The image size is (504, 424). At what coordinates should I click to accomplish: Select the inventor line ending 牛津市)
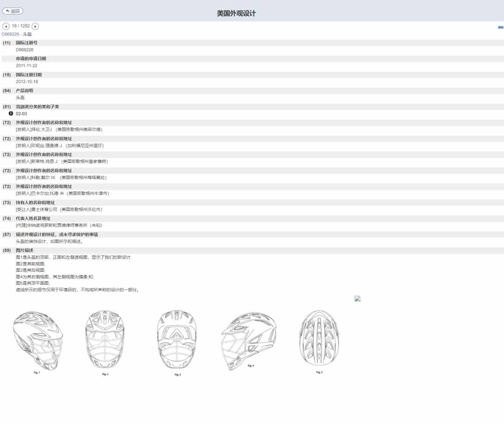(63, 193)
